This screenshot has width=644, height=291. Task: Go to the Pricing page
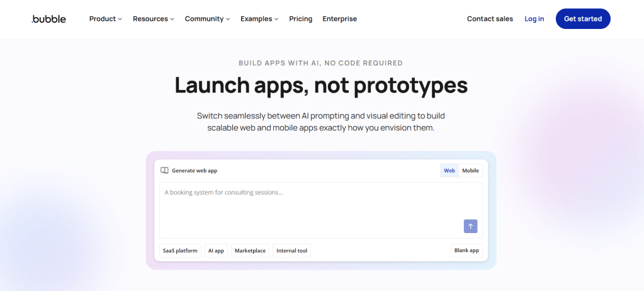[300, 19]
